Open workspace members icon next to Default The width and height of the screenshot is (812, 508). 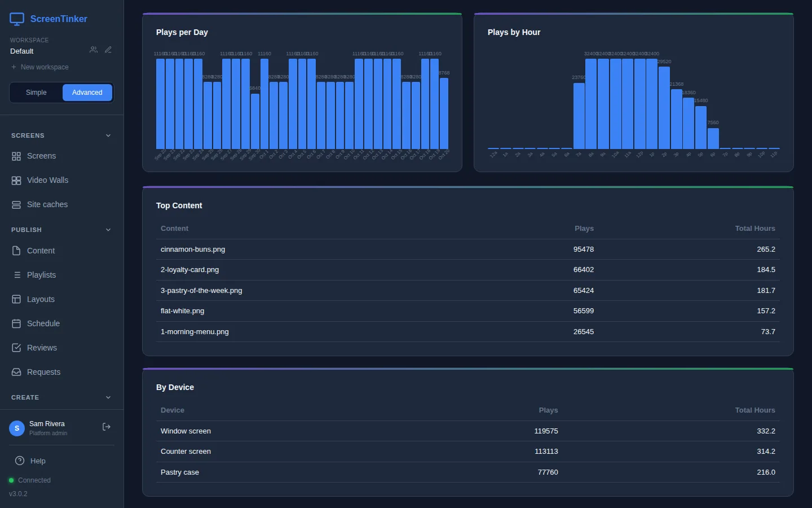click(94, 50)
